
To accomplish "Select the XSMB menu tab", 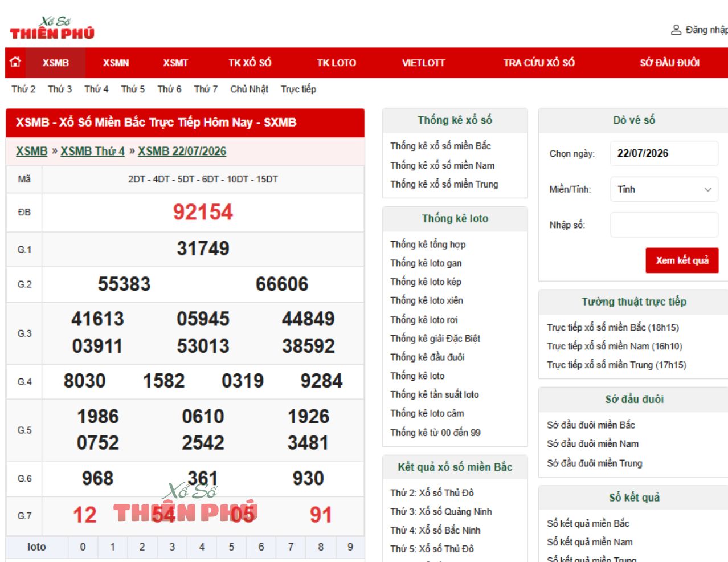I will tap(55, 63).
